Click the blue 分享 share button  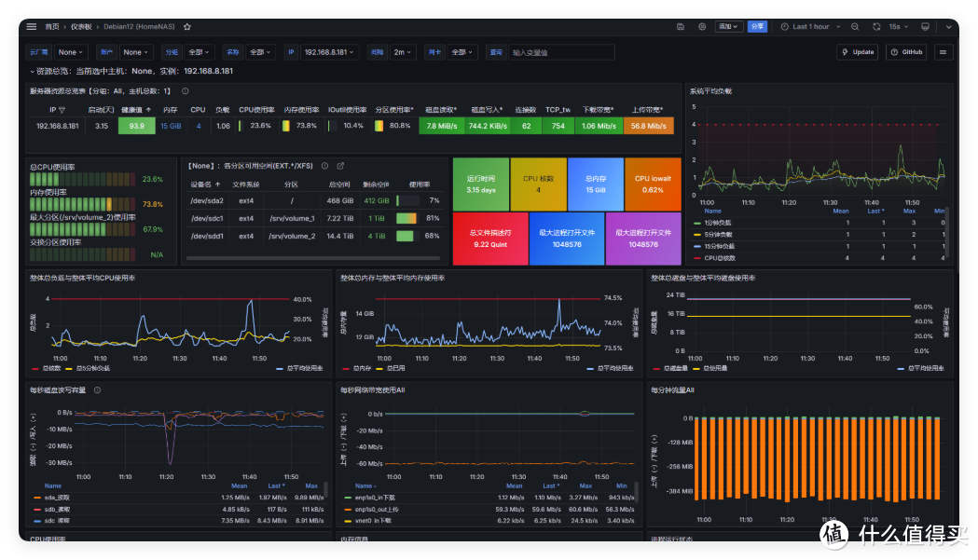coord(757,27)
